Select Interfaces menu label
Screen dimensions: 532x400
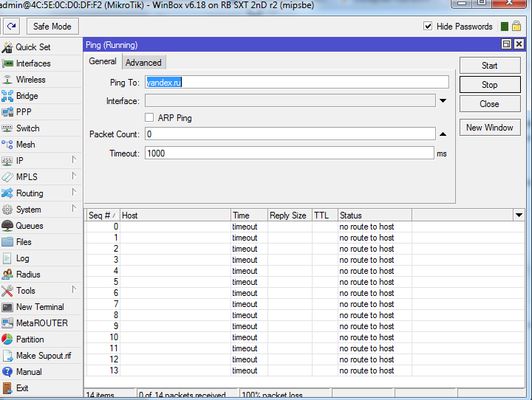coord(33,63)
